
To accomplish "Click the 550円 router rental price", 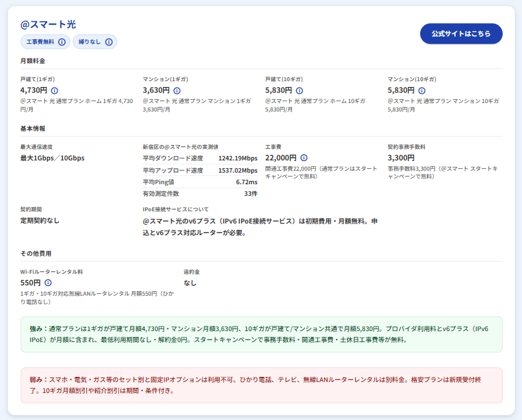I will click(30, 283).
